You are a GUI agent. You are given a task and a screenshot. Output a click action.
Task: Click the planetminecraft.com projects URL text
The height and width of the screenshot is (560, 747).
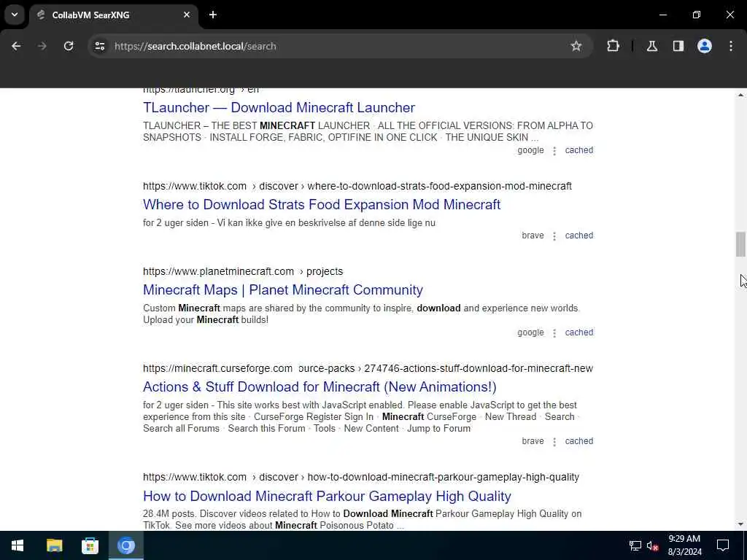[243, 271]
